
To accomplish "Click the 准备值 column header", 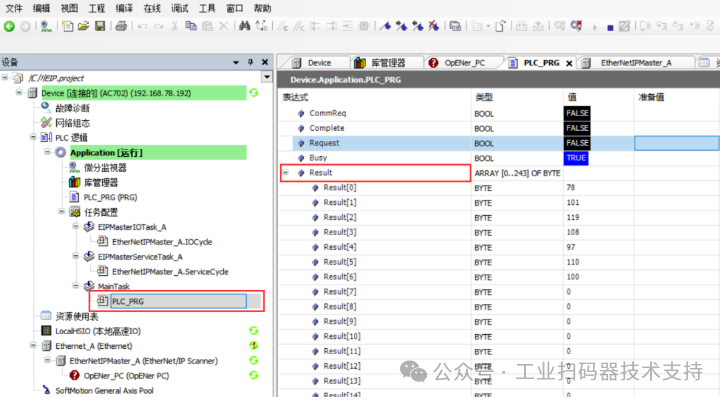I will click(651, 97).
